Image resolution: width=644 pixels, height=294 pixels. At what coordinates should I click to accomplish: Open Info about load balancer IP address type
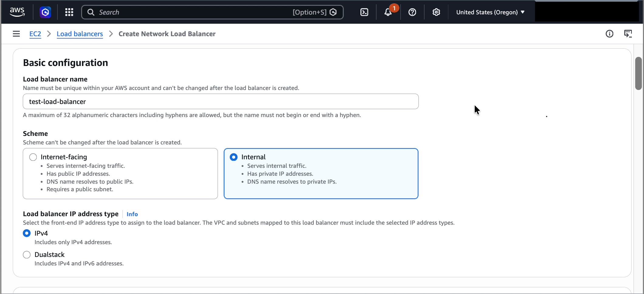pos(132,214)
